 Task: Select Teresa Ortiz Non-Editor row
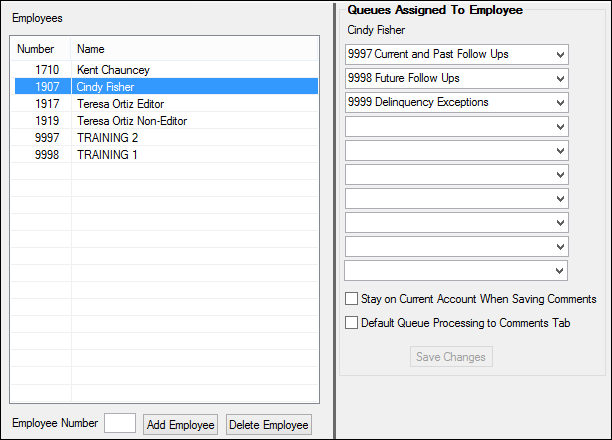(x=131, y=121)
